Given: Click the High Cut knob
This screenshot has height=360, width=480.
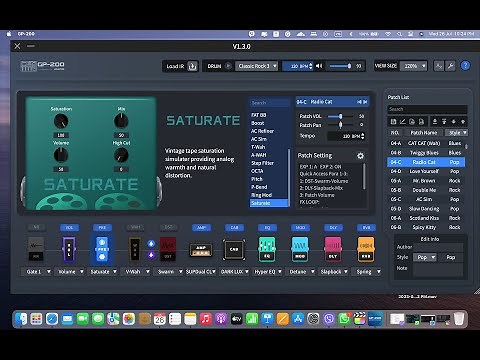Looking at the screenshot, I should pos(121,155).
